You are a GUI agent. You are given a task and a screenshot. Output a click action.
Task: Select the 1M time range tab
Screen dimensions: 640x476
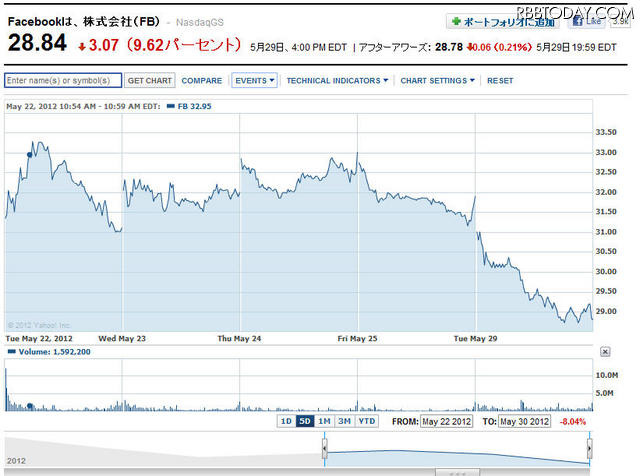(x=324, y=421)
